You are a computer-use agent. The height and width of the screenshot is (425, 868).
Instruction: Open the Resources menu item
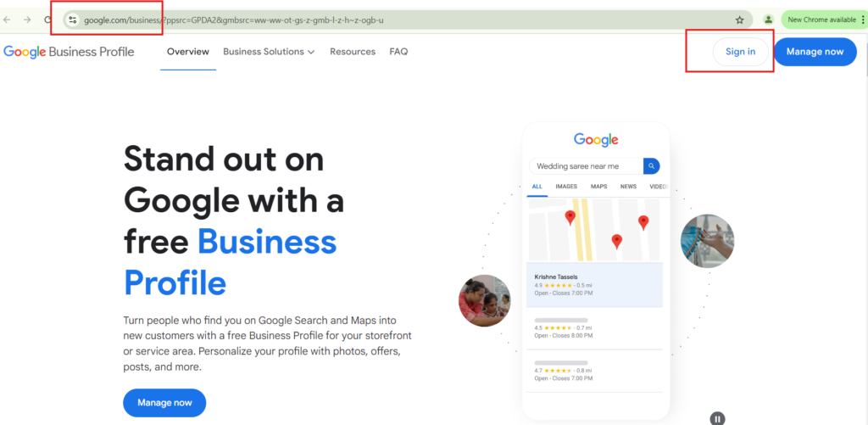[353, 52]
